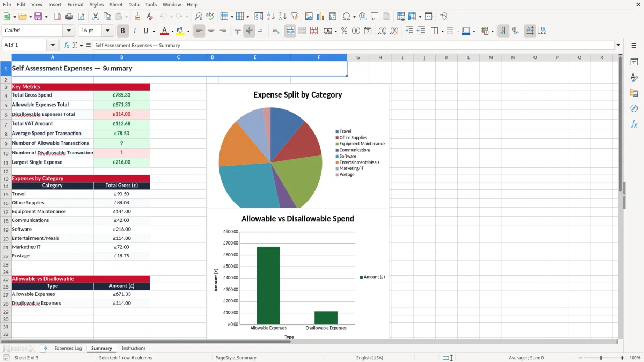Open the Sheet menu
644x362 pixels.
point(116,4)
